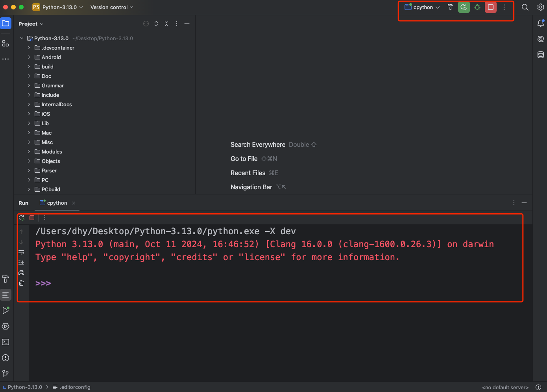Screen dimensions: 547x392
Task: Click the Build hammer icon in top toolbar
Action: [x=451, y=7]
